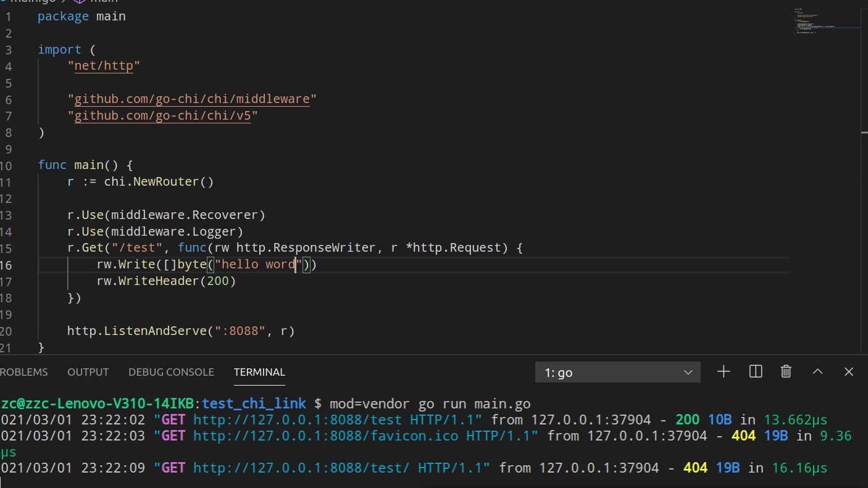Switch to the PROBLEMS tab

(x=23, y=372)
